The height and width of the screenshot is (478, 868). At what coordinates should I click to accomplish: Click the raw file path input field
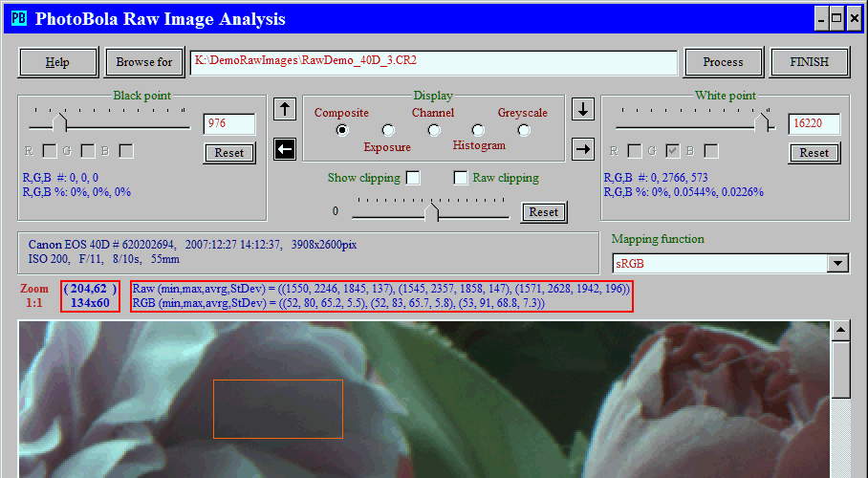(x=433, y=61)
